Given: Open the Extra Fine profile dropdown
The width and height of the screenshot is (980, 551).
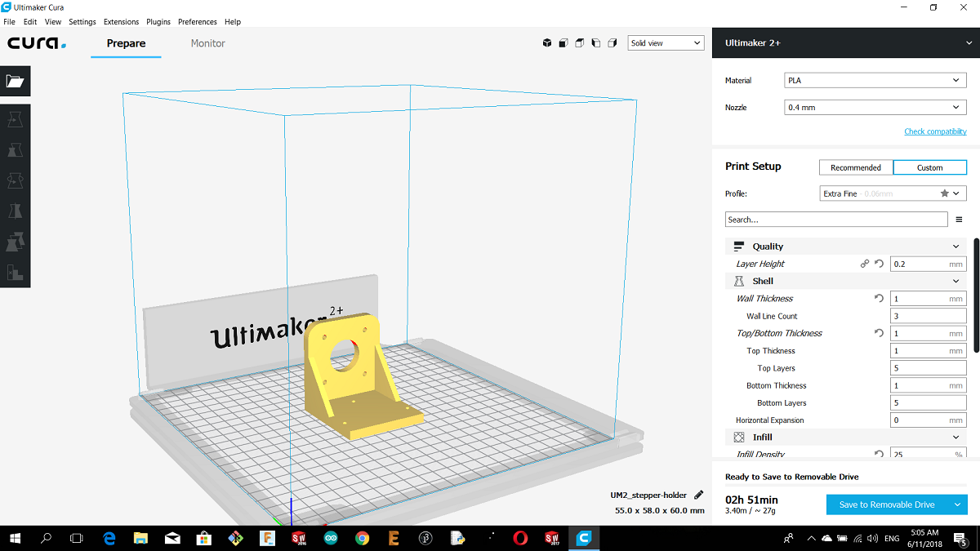Looking at the screenshot, I should click(x=893, y=193).
